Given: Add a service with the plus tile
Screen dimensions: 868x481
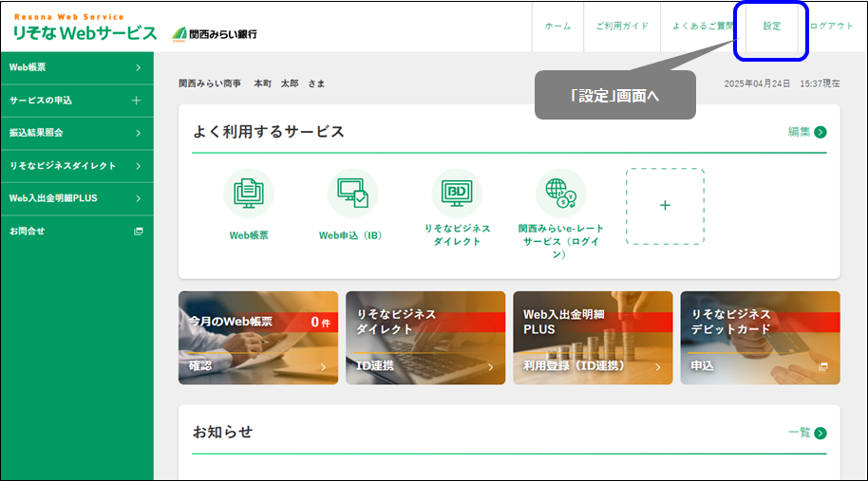Looking at the screenshot, I should pyautogui.click(x=665, y=206).
